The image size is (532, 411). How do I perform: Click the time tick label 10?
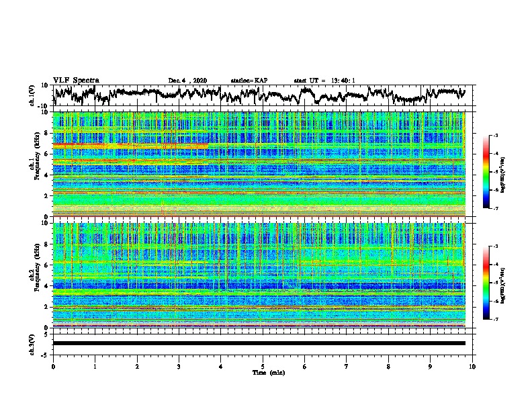(x=472, y=367)
